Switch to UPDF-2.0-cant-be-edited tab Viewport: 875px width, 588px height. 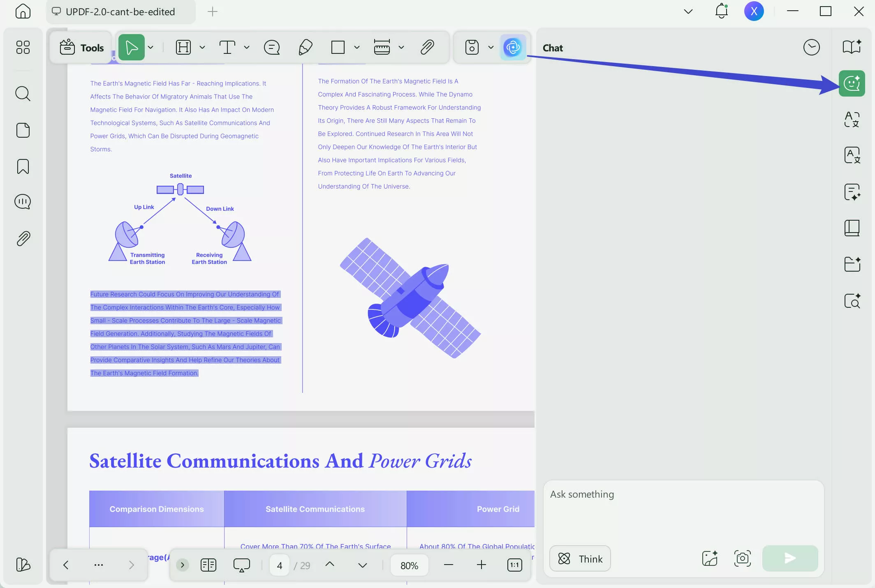click(x=120, y=12)
